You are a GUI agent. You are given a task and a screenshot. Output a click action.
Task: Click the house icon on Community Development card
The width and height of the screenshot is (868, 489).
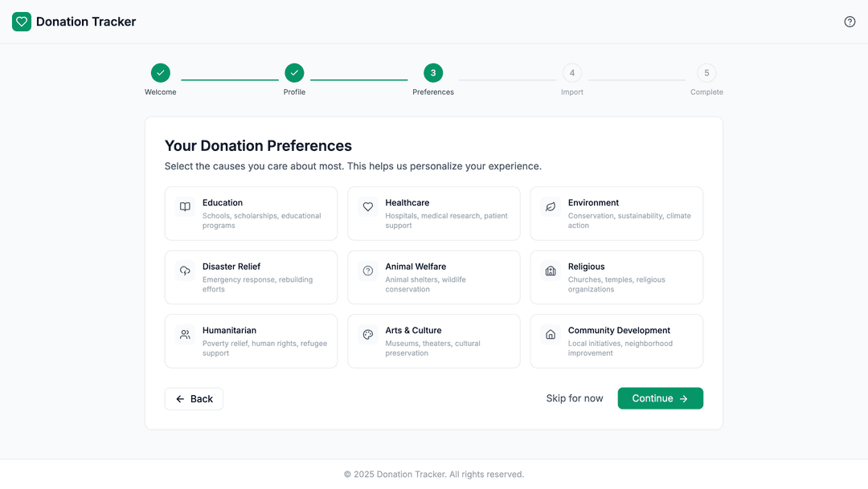pyautogui.click(x=551, y=335)
